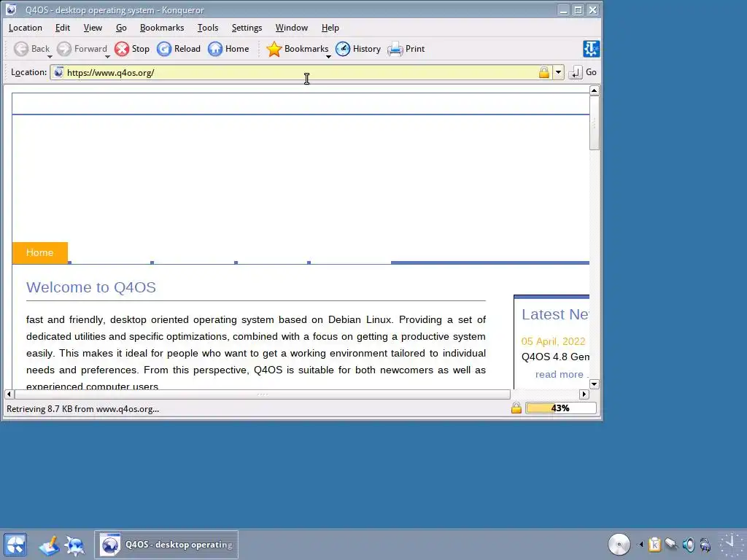Image resolution: width=747 pixels, height=560 pixels.
Task: Click the 05 April, 2022 news date
Action: [x=553, y=341]
